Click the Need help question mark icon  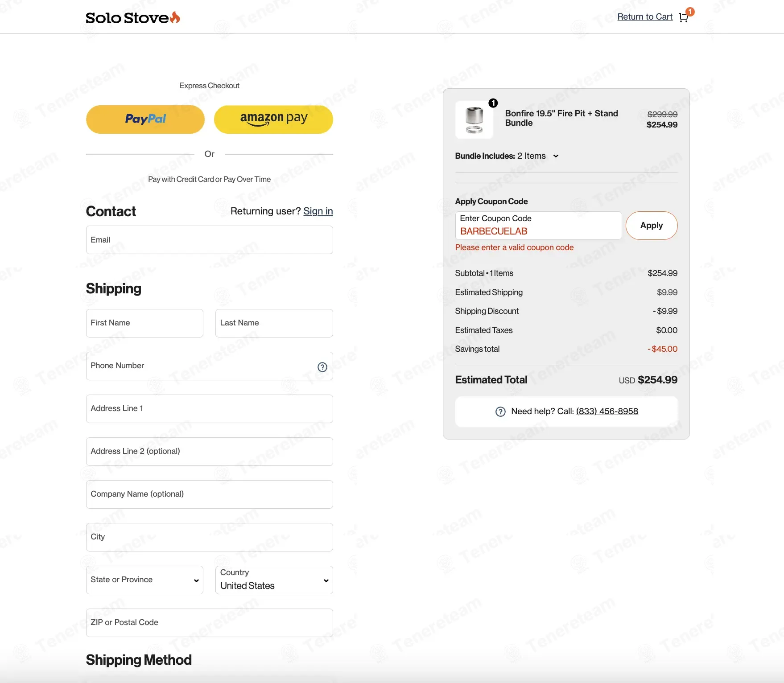pos(500,411)
